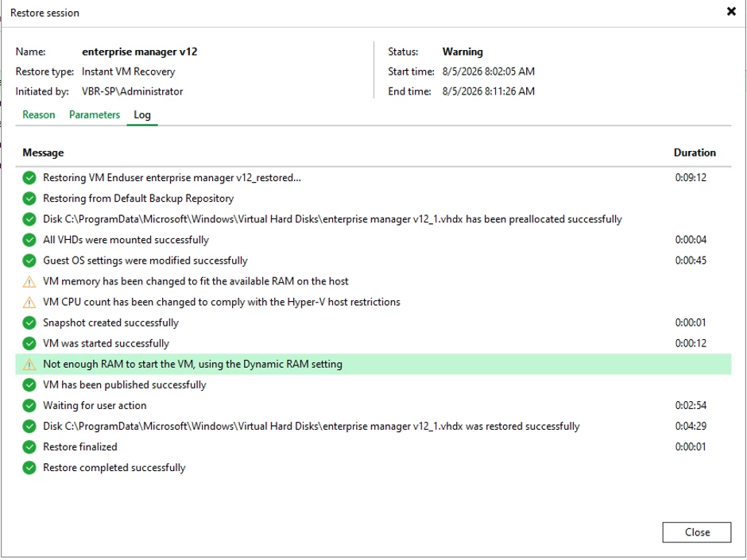Click warning icon beside 'VM CPU count has been changed'
747x560 pixels.
tap(29, 302)
